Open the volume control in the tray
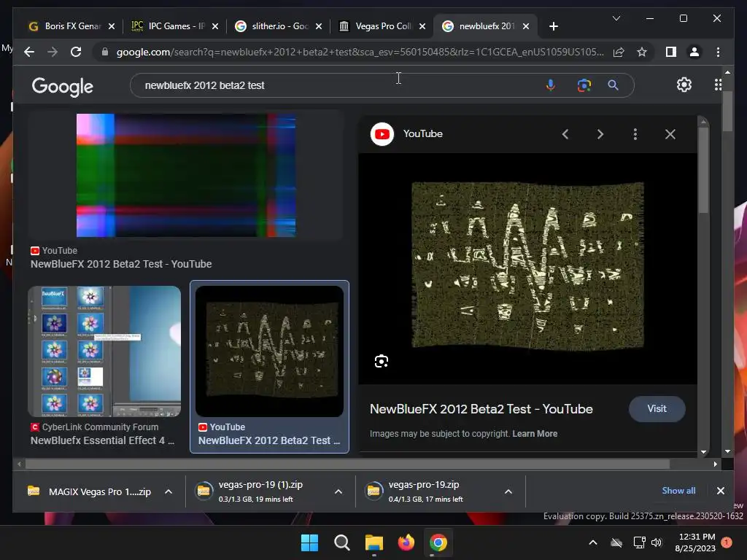 (x=657, y=542)
